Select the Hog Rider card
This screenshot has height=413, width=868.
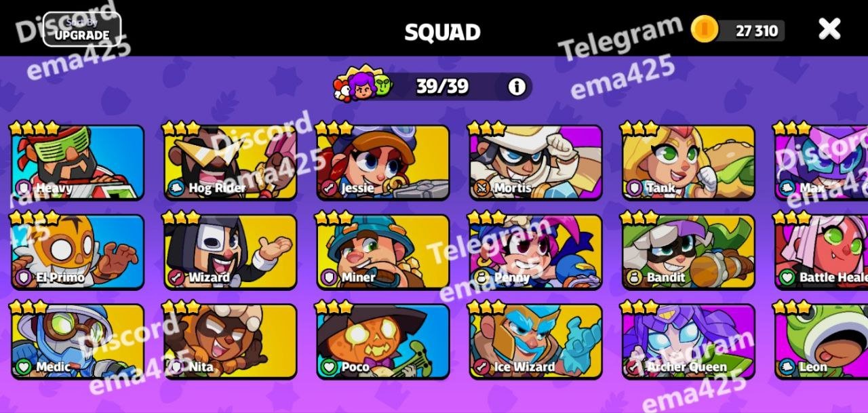(231, 162)
